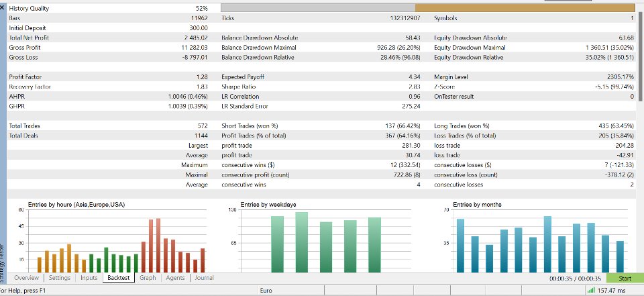Click Long Trades value 435 (63.45%)

coord(616,126)
